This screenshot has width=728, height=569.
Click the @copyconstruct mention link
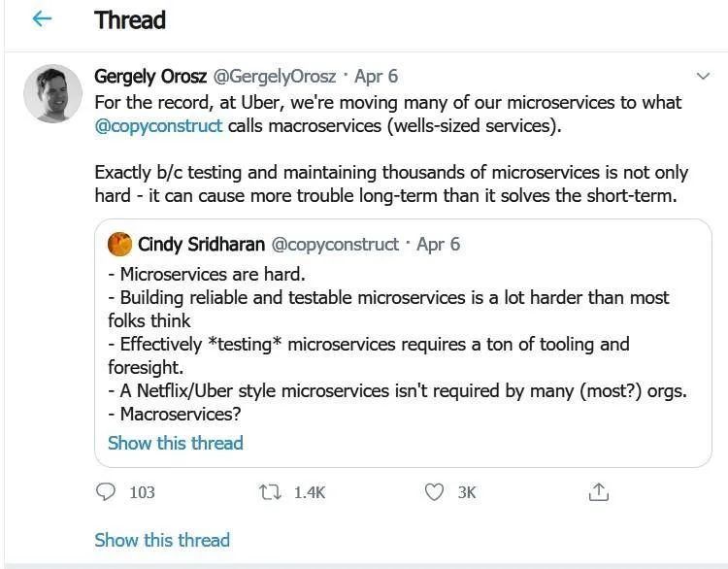coord(158,126)
